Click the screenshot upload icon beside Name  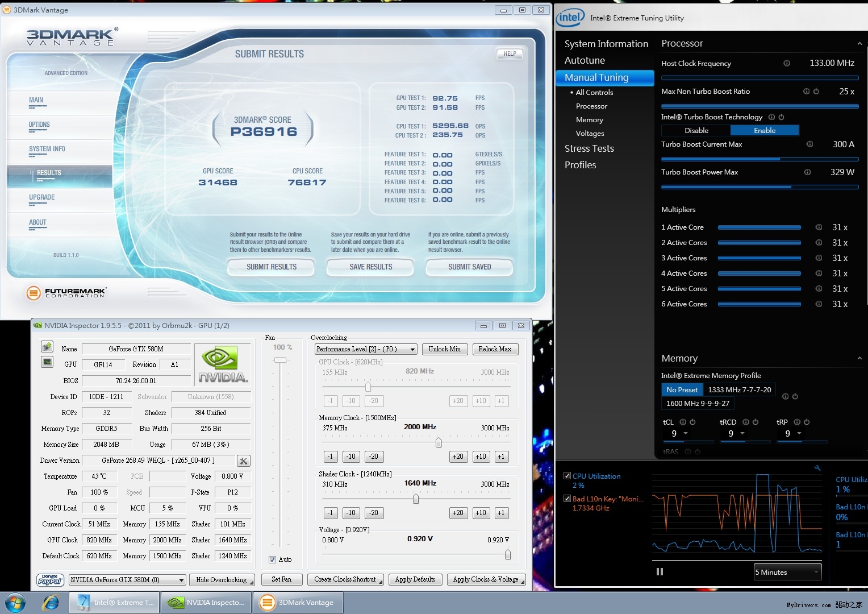click(x=47, y=347)
